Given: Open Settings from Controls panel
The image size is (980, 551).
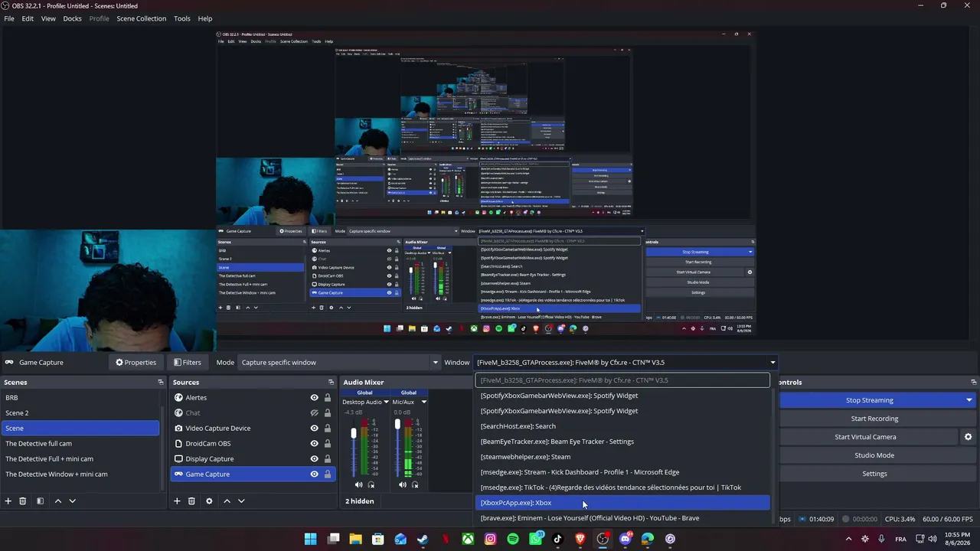Looking at the screenshot, I should 874,474.
